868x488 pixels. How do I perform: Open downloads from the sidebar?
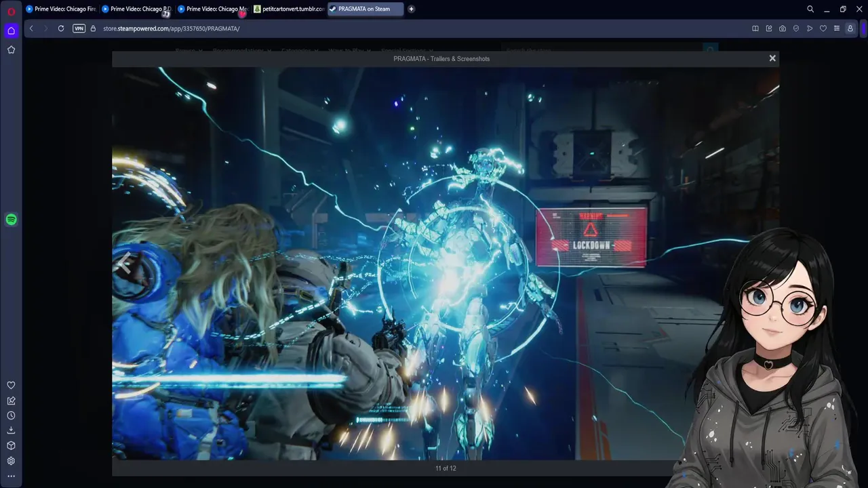tap(11, 430)
